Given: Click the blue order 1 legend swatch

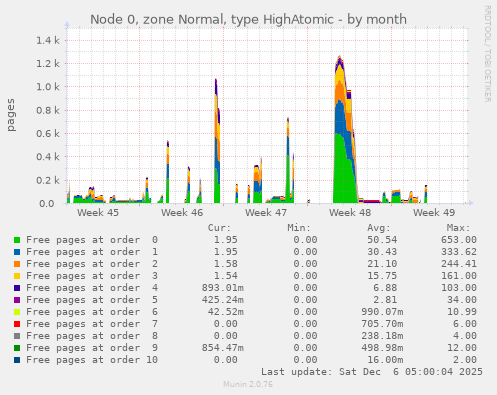Looking at the screenshot, I should coord(17,252).
